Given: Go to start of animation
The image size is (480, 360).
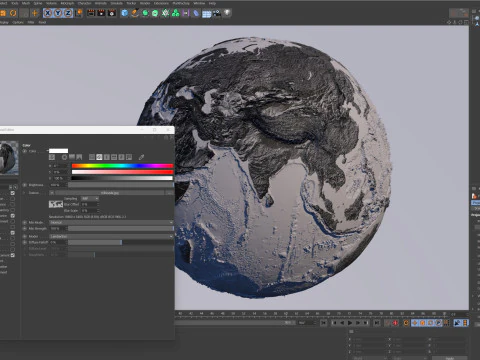Looking at the screenshot, I should point(323,323).
